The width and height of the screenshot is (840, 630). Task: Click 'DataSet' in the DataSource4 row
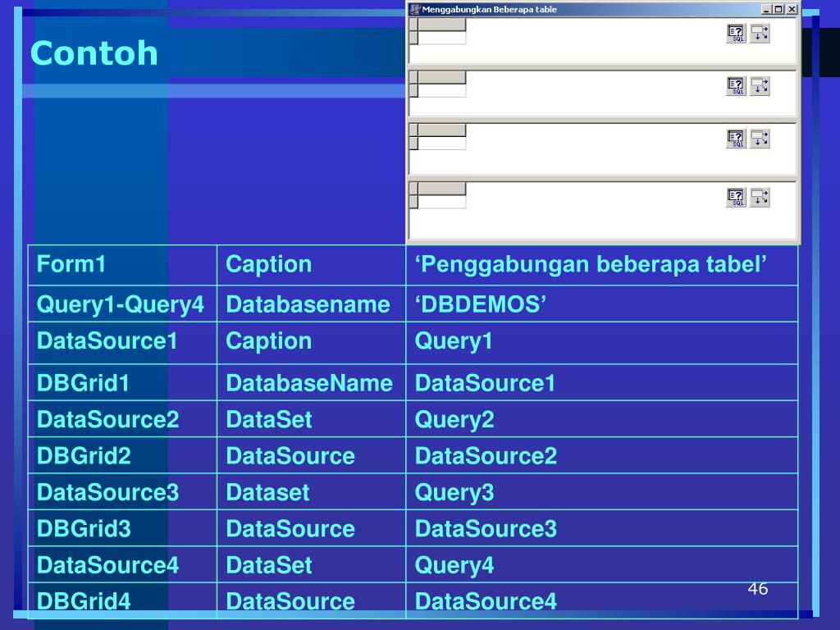(x=311, y=564)
